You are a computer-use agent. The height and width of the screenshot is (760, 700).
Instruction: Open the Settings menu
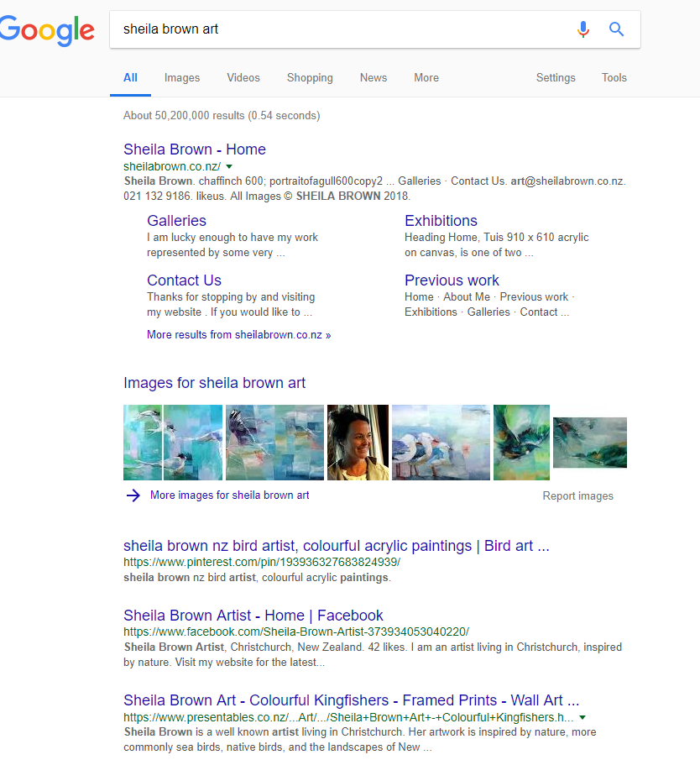coord(556,77)
